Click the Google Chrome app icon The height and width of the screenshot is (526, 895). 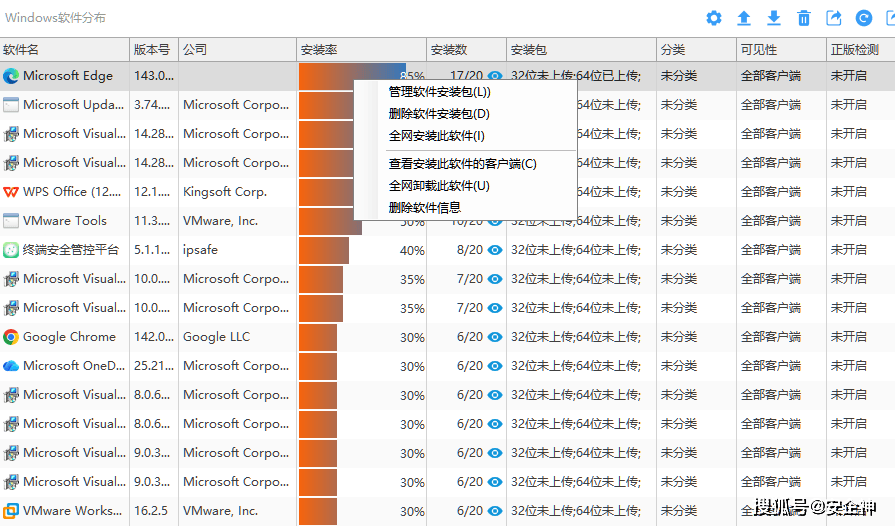[11, 337]
